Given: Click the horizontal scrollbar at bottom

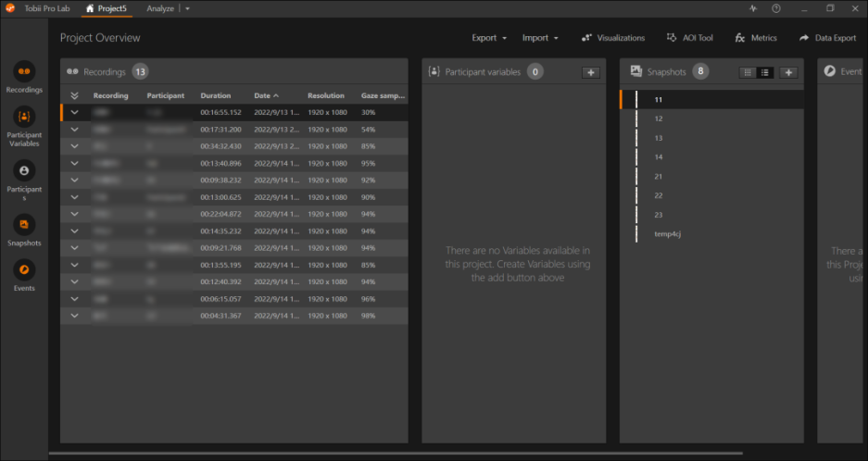Looking at the screenshot, I should (396, 453).
